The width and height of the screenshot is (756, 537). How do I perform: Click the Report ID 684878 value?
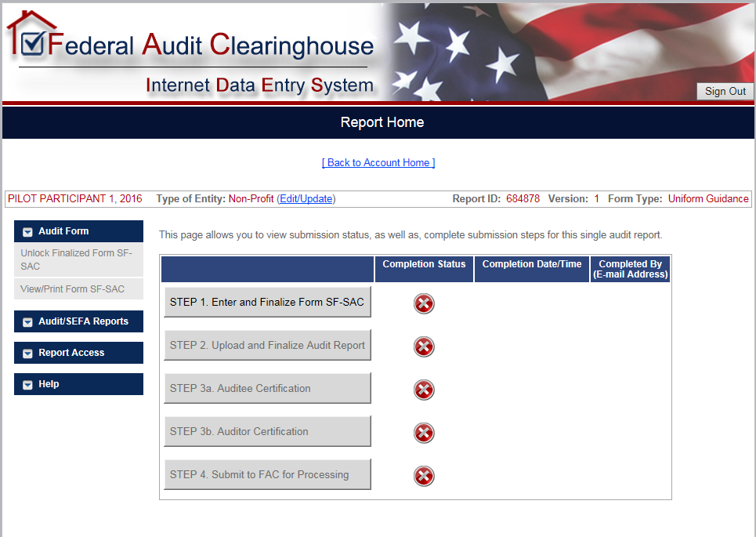(x=523, y=199)
